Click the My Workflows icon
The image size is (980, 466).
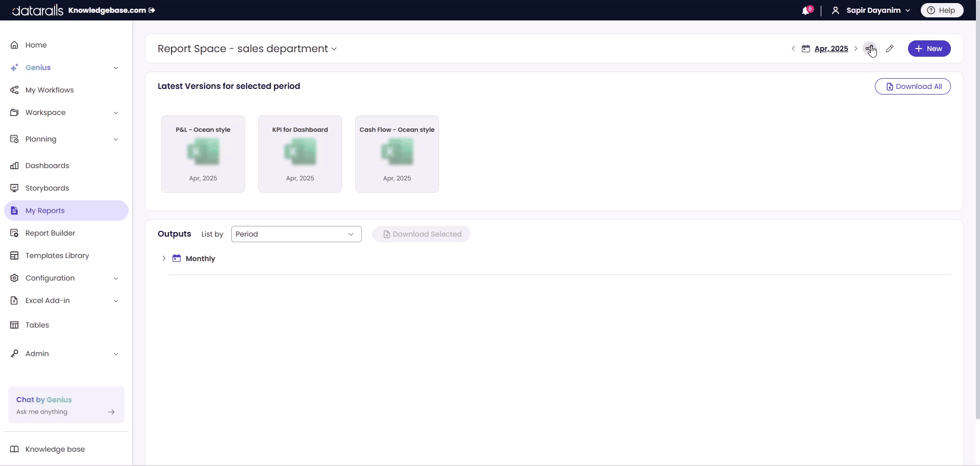click(14, 90)
